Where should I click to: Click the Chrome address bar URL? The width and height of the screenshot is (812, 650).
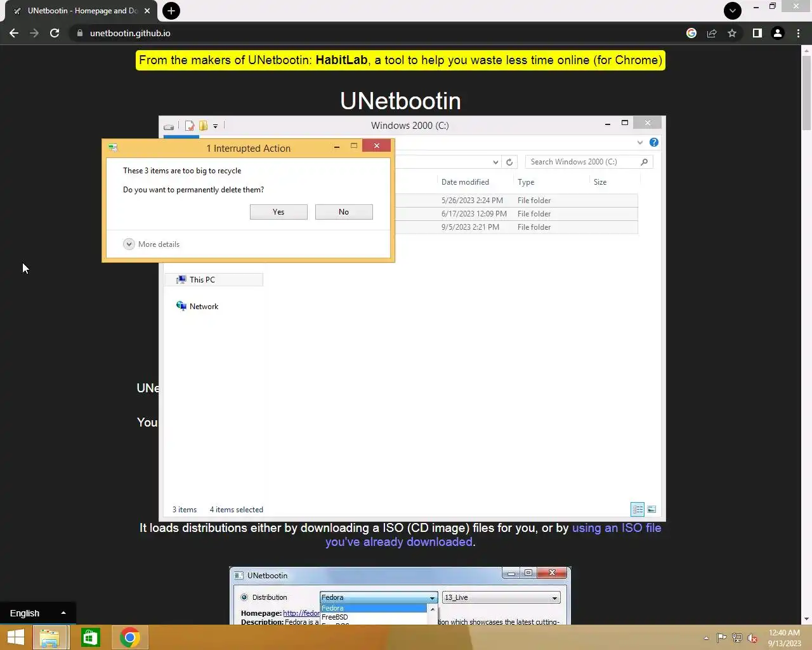pyautogui.click(x=130, y=33)
